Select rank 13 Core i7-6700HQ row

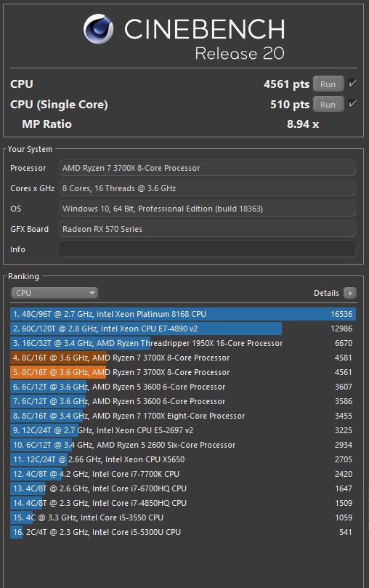point(183,488)
